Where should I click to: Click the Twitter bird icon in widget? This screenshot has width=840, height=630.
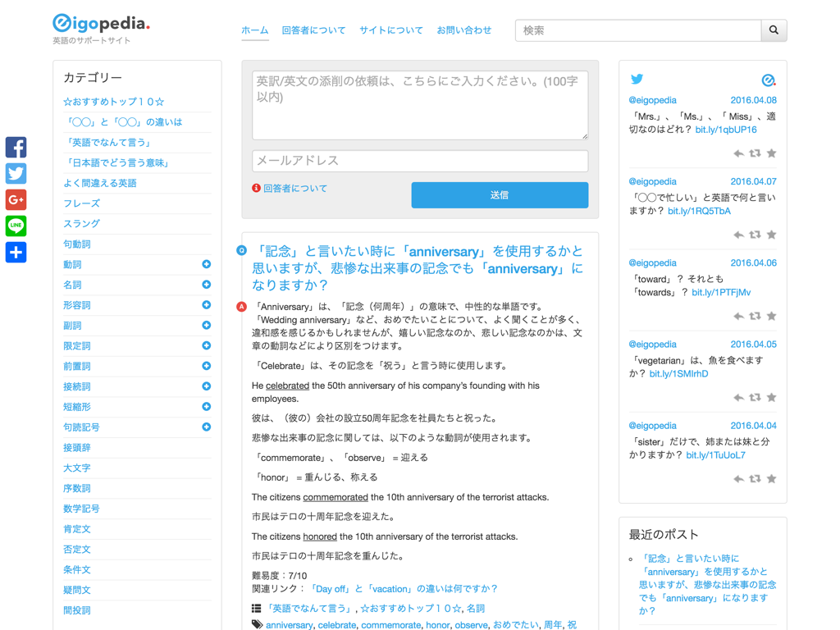tap(637, 80)
